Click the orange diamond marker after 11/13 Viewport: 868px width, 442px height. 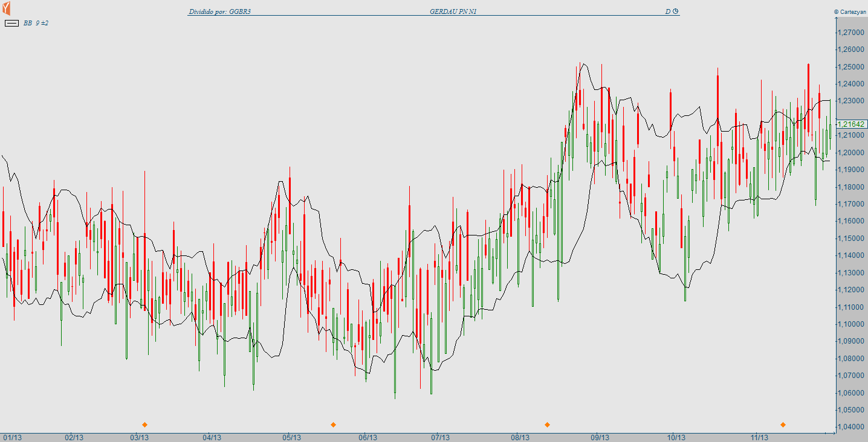point(783,424)
